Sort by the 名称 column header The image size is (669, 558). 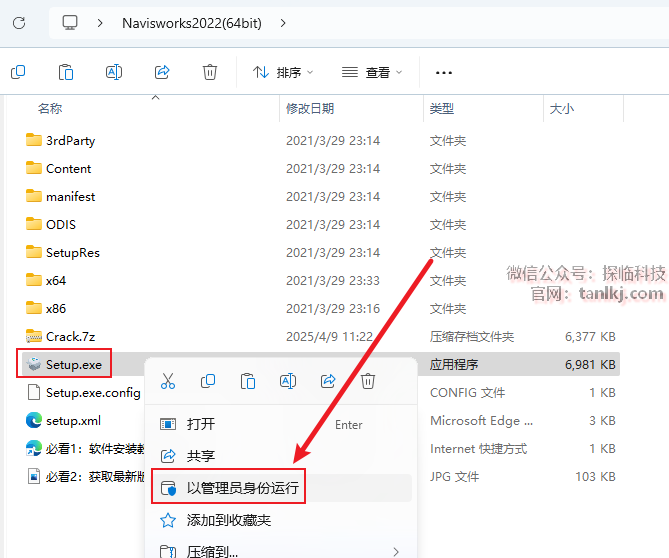pos(50,109)
